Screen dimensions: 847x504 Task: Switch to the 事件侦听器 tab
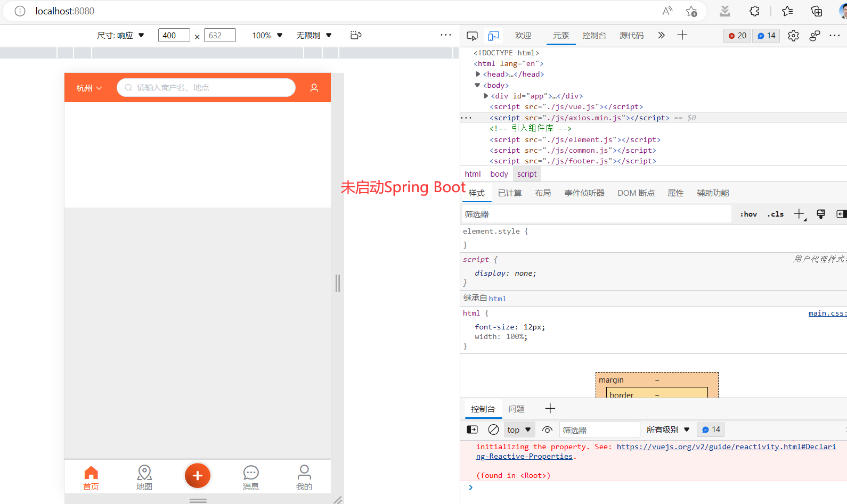(x=584, y=193)
